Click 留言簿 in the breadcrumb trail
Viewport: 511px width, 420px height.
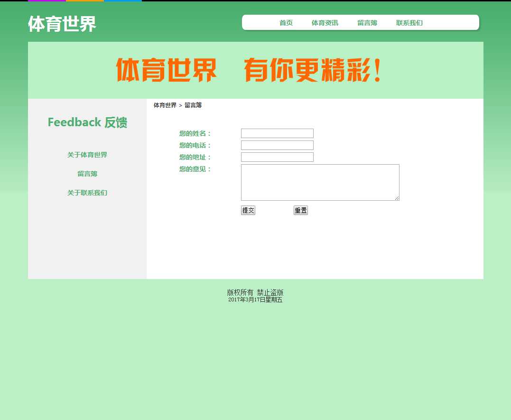click(193, 105)
